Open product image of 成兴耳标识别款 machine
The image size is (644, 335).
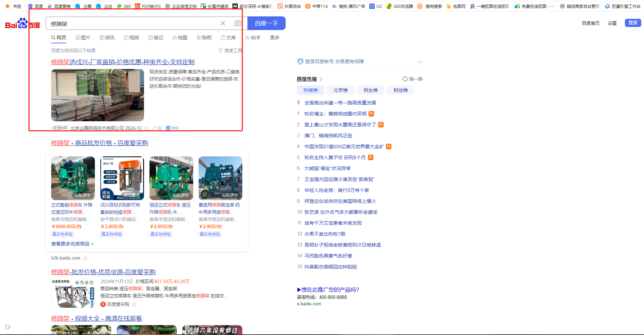coord(122,178)
